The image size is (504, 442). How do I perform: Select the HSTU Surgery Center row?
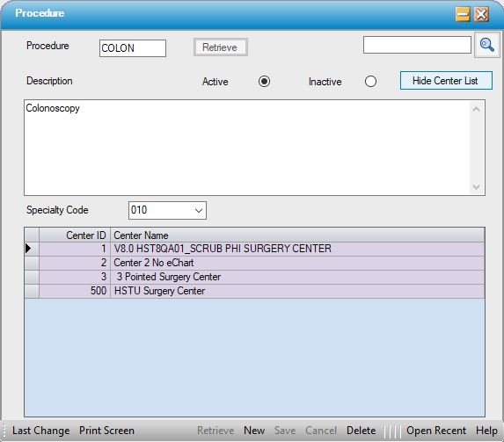coord(254,291)
